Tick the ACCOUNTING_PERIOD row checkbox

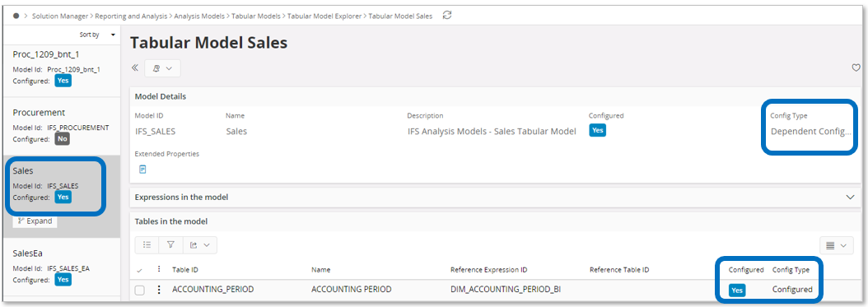coord(140,290)
